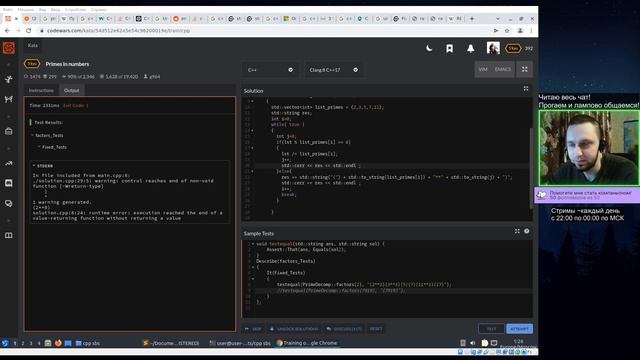640x360 pixels.
Task: Open the briefcase sidebar icon
Action: (9, 131)
